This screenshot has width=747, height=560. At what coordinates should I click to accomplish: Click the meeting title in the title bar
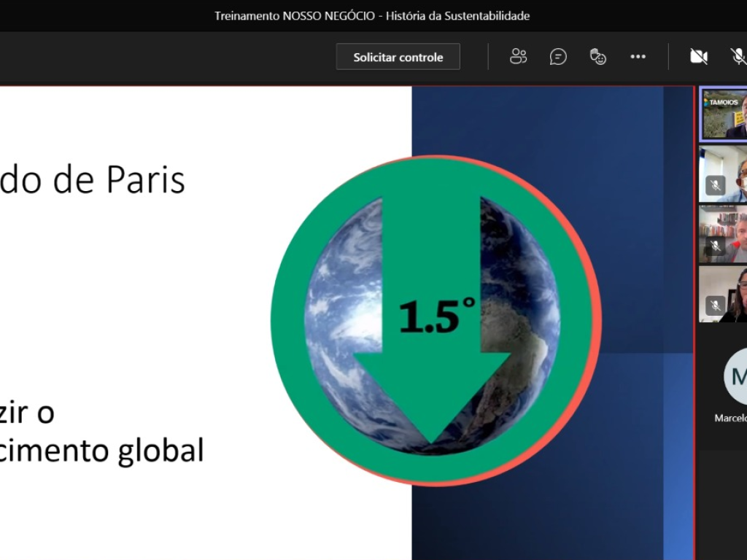point(372,15)
